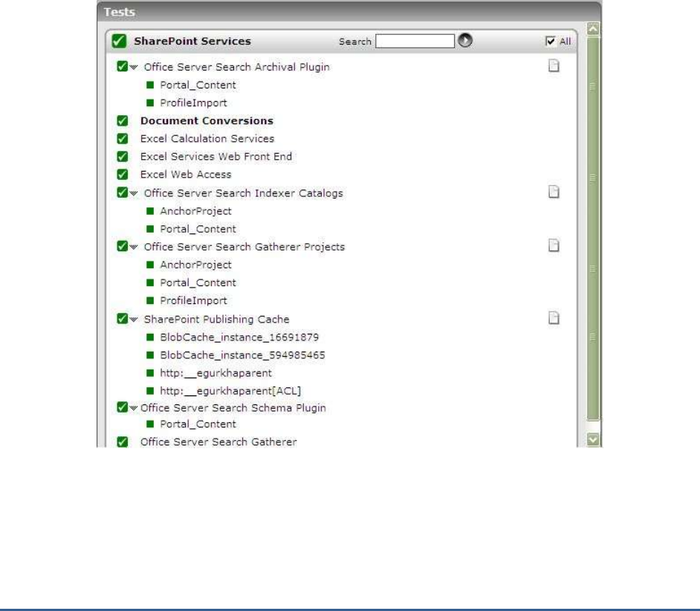700x611 pixels.
Task: Uncheck Excel Services Web Front End
Action: tap(123, 156)
